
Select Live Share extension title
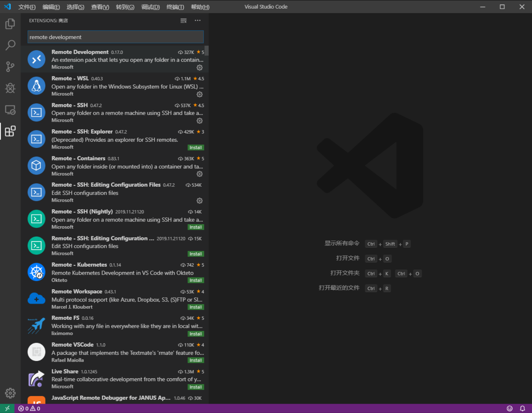click(x=65, y=371)
